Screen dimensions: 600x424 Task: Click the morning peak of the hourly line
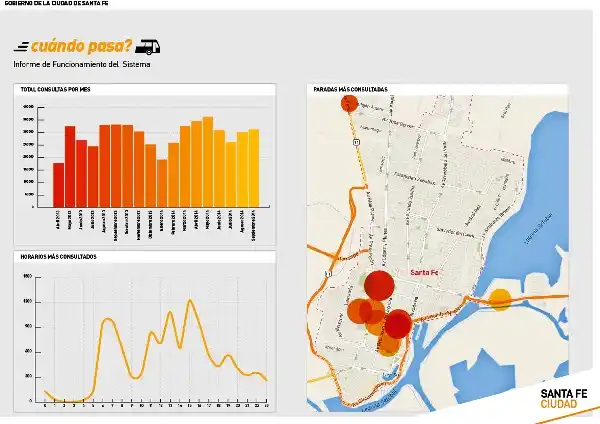coord(108,319)
